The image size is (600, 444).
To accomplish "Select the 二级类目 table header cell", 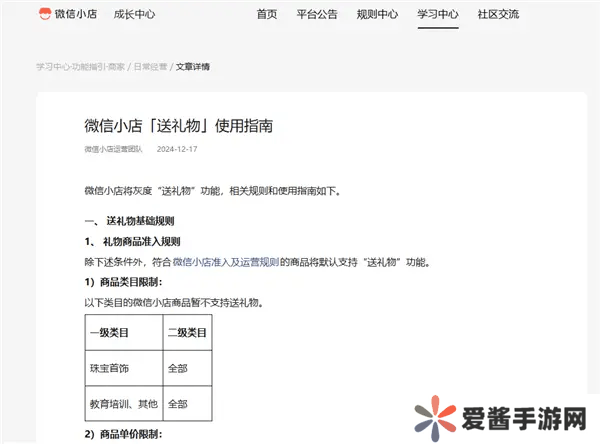I will [x=186, y=332].
